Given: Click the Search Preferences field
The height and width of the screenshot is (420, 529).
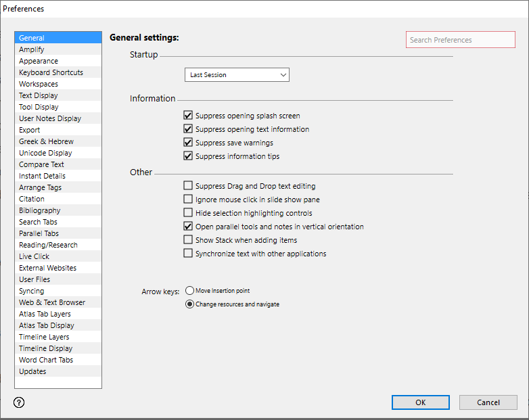Looking at the screenshot, I should (460, 40).
